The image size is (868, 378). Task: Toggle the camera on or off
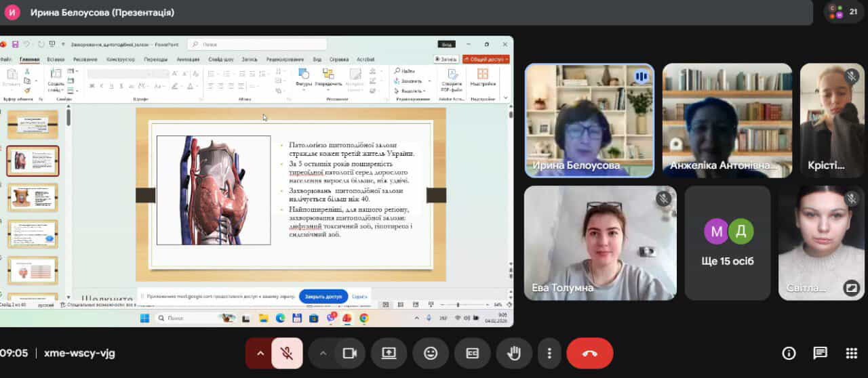349,353
